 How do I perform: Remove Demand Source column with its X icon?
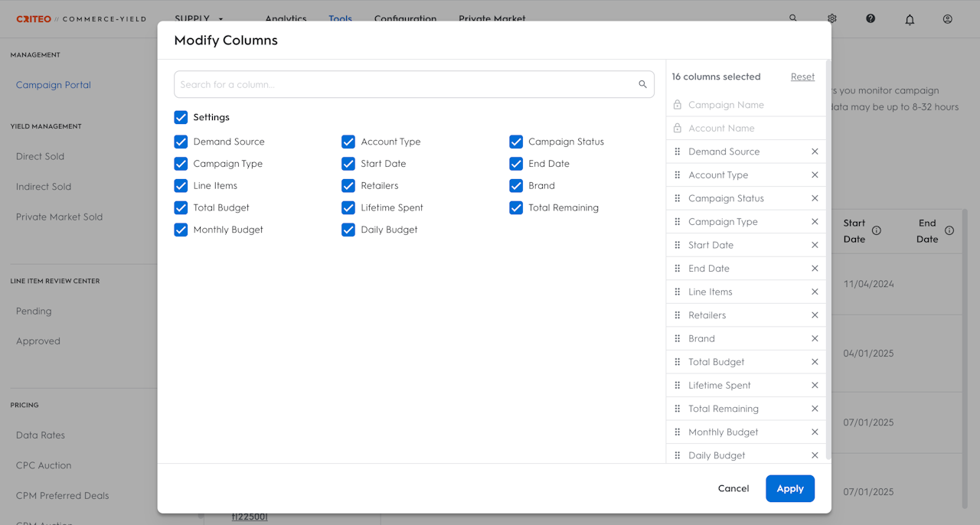click(815, 152)
